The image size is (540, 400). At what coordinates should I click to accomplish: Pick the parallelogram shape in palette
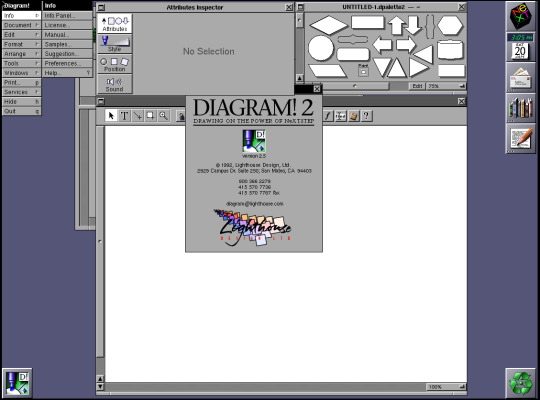tap(328, 71)
